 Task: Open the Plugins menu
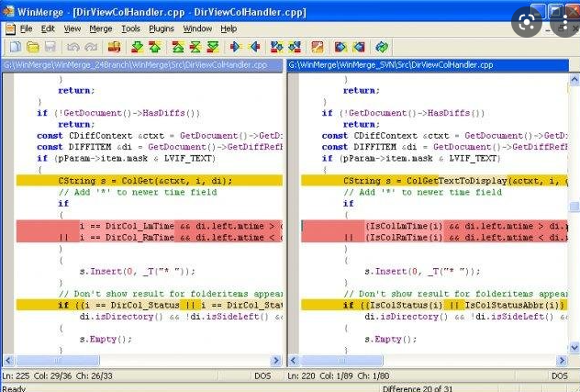(x=162, y=28)
